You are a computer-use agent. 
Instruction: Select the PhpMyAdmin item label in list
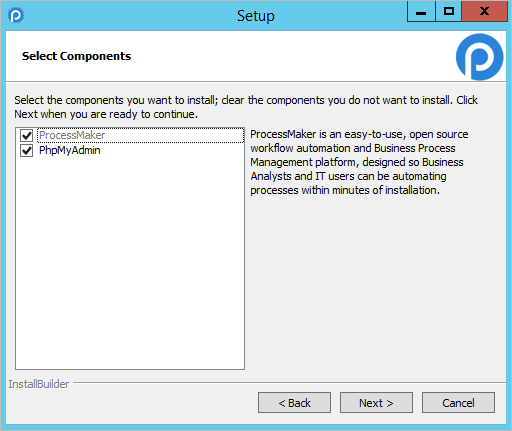click(x=70, y=150)
